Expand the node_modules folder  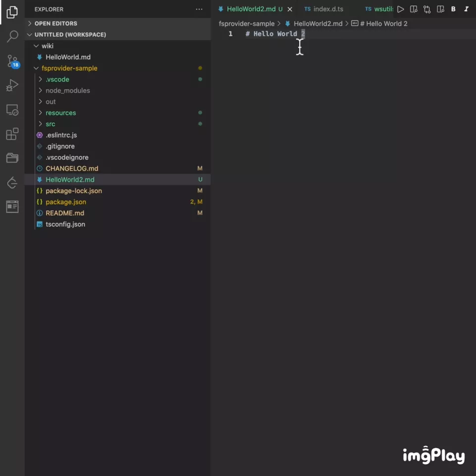118,90
